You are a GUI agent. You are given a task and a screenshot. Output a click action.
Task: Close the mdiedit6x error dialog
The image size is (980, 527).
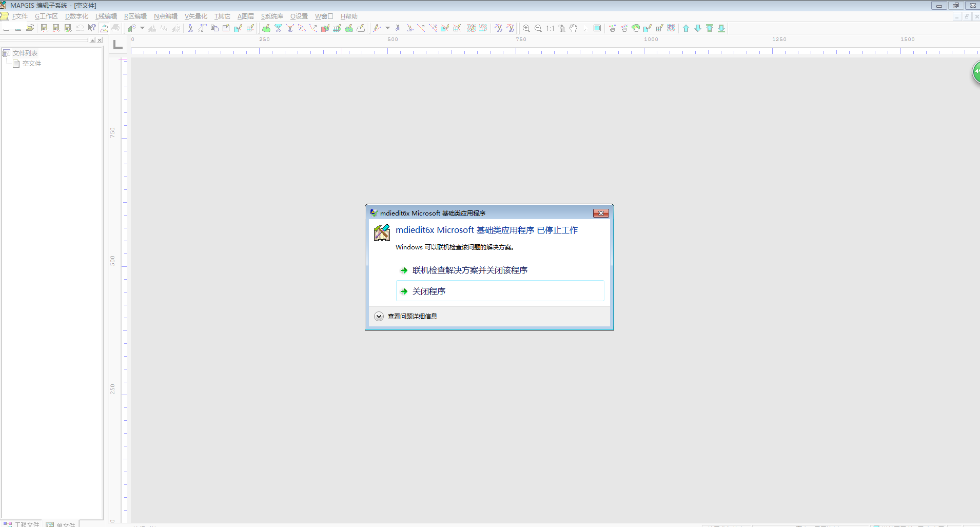601,213
